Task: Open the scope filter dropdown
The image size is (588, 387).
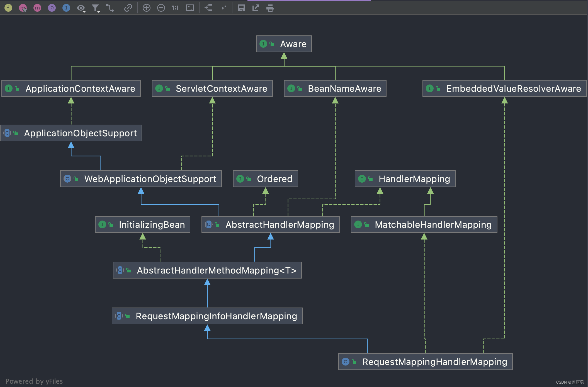Action: (x=96, y=8)
